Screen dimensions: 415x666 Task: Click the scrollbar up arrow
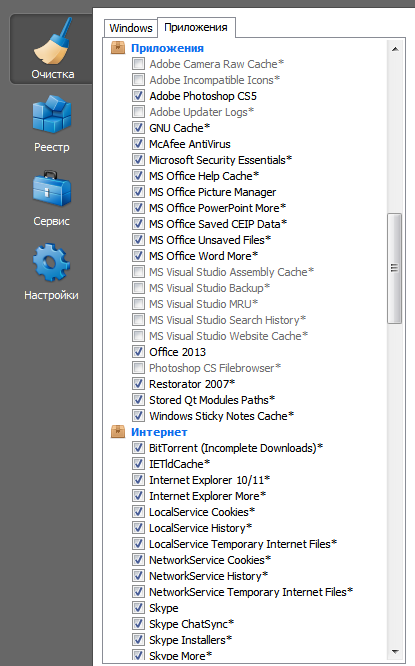395,49
